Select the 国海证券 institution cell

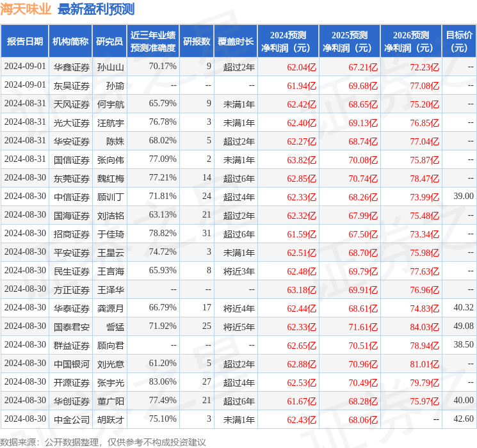click(x=72, y=216)
